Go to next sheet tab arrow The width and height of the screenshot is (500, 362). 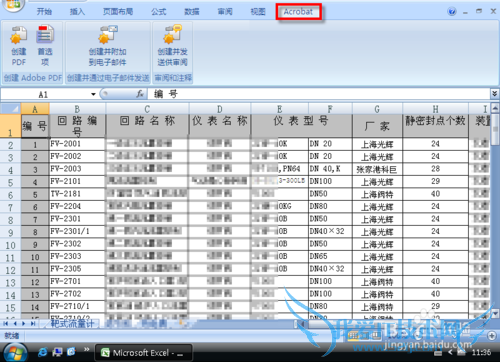pyautogui.click(x=24, y=323)
